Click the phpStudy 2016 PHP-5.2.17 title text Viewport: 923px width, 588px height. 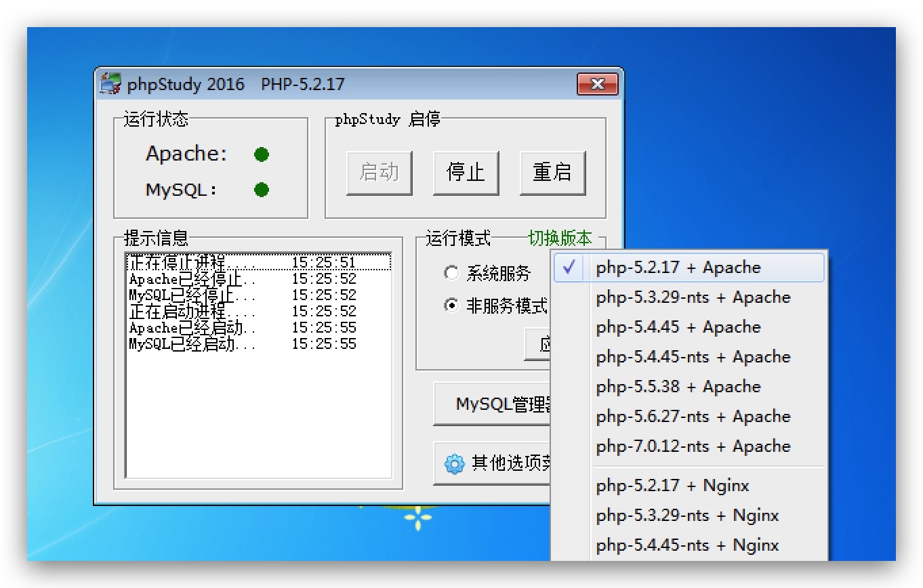[236, 85]
